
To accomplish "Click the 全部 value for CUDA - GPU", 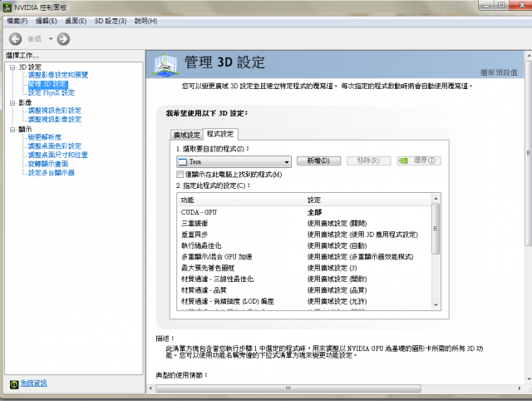I will click(x=314, y=212).
